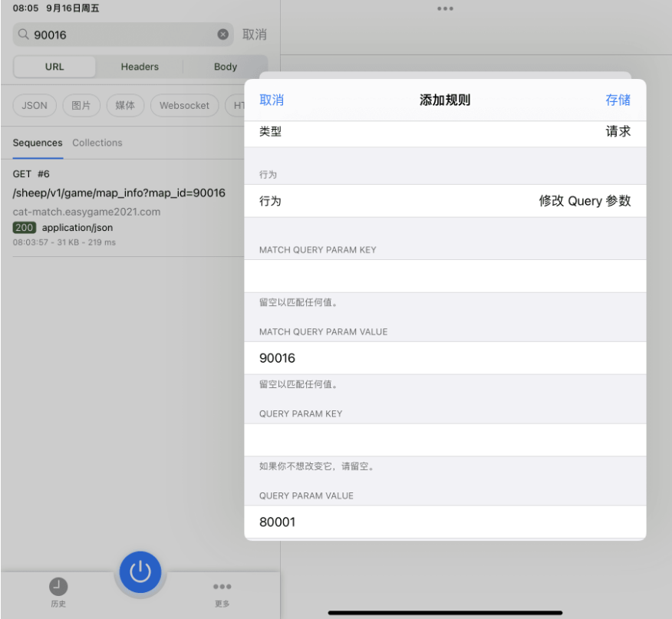Image resolution: width=672 pixels, height=619 pixels.
Task: Tap the 历史 history clock icon
Action: click(x=58, y=584)
